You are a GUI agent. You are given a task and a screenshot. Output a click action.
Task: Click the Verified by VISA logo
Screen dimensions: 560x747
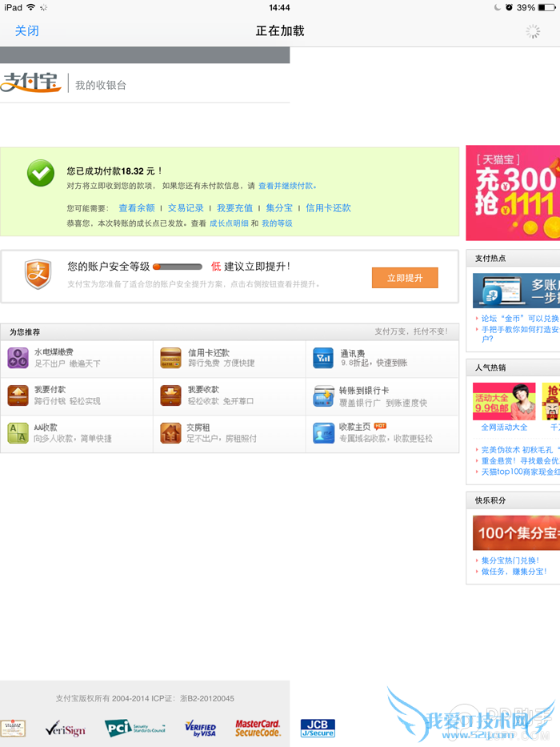201,729
